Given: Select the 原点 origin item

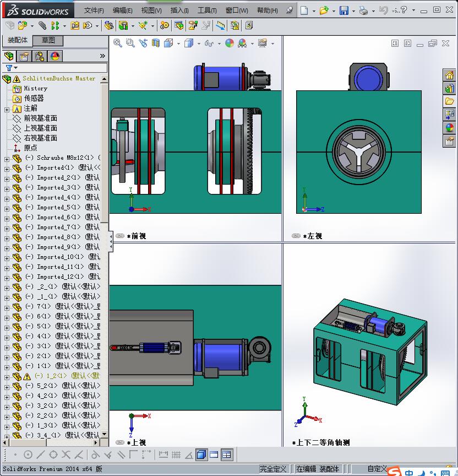Looking at the screenshot, I should pos(30,148).
